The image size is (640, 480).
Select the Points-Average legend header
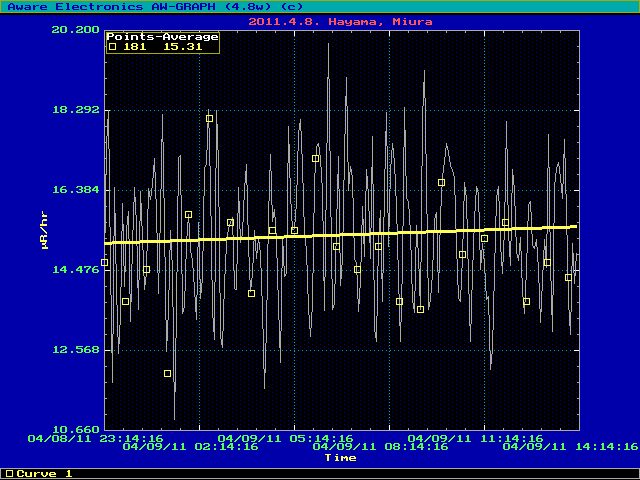coord(162,36)
